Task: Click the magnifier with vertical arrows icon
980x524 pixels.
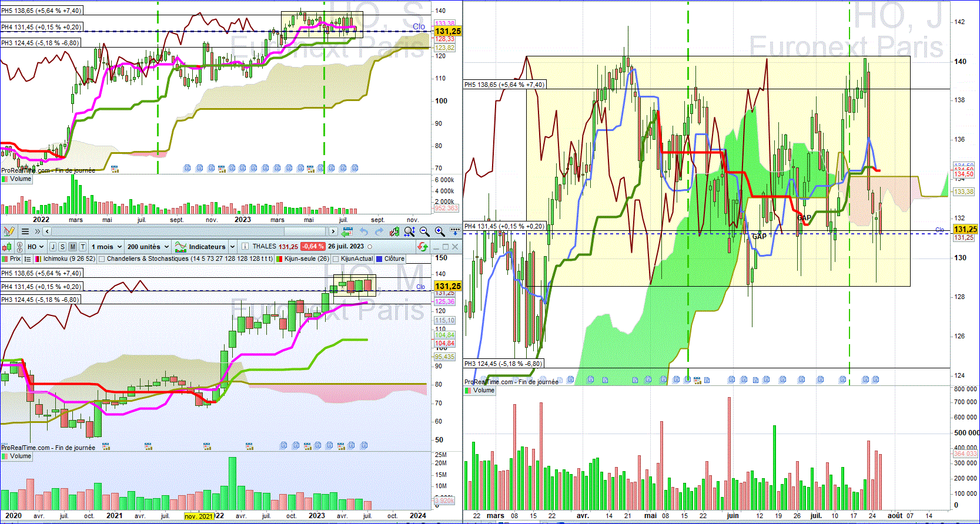Action: [410, 231]
